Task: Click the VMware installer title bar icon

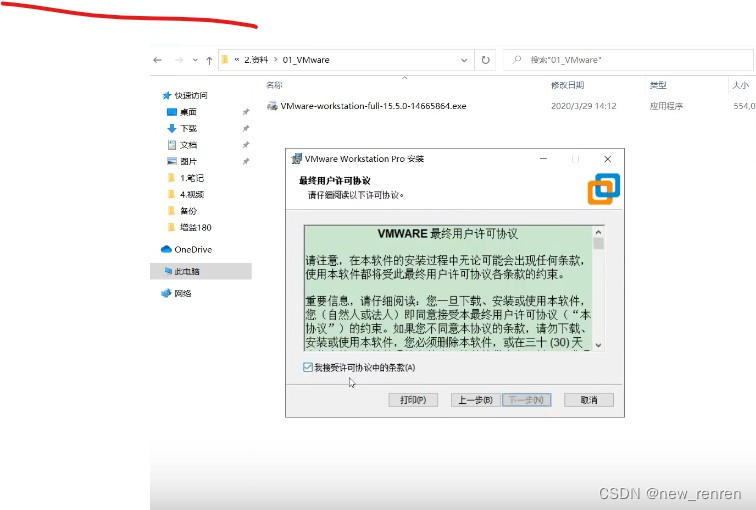Action: (x=297, y=159)
